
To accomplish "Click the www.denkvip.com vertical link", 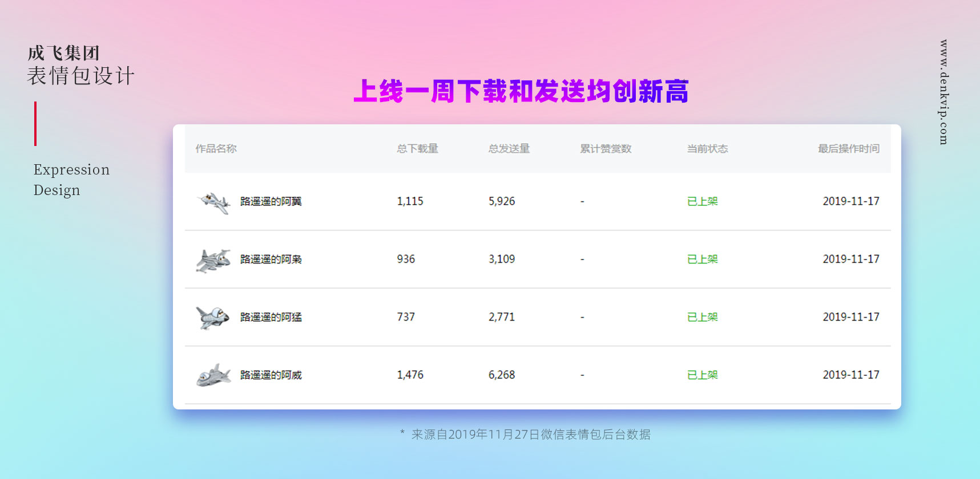I will [944, 92].
